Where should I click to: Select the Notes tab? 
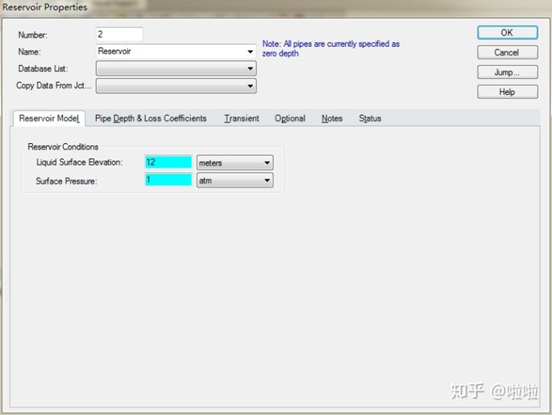point(332,118)
